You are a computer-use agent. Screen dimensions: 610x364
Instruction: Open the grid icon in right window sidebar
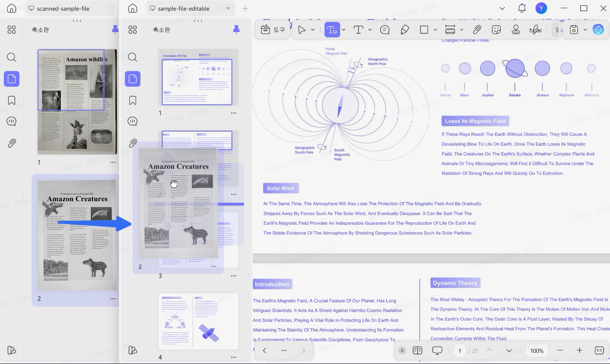click(132, 30)
